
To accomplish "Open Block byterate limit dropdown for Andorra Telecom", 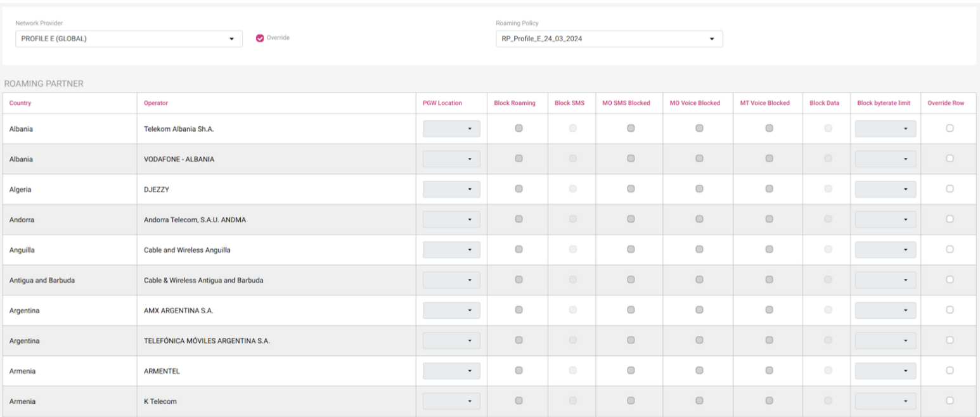I will (x=885, y=219).
